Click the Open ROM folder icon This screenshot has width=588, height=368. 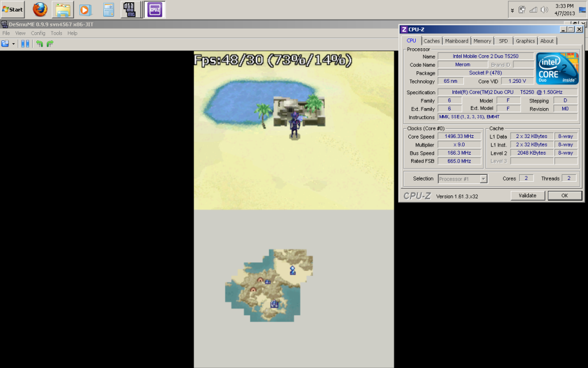[x=5, y=44]
